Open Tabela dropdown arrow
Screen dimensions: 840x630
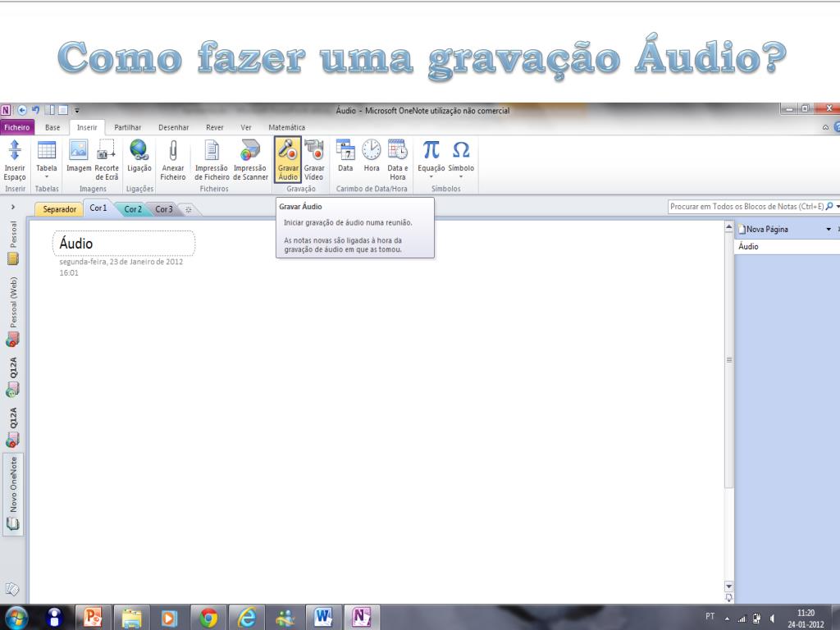pyautogui.click(x=47, y=177)
